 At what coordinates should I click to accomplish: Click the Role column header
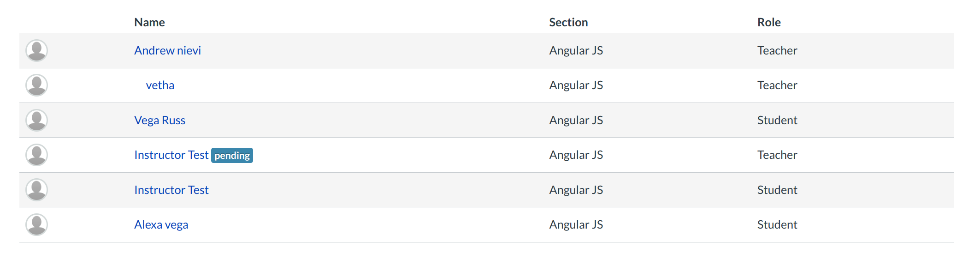[768, 22]
